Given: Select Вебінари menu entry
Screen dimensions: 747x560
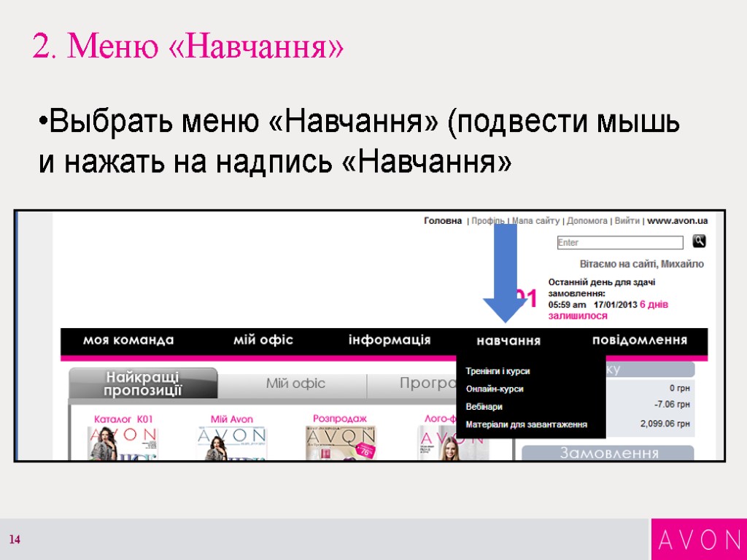Looking at the screenshot, I should point(484,407).
